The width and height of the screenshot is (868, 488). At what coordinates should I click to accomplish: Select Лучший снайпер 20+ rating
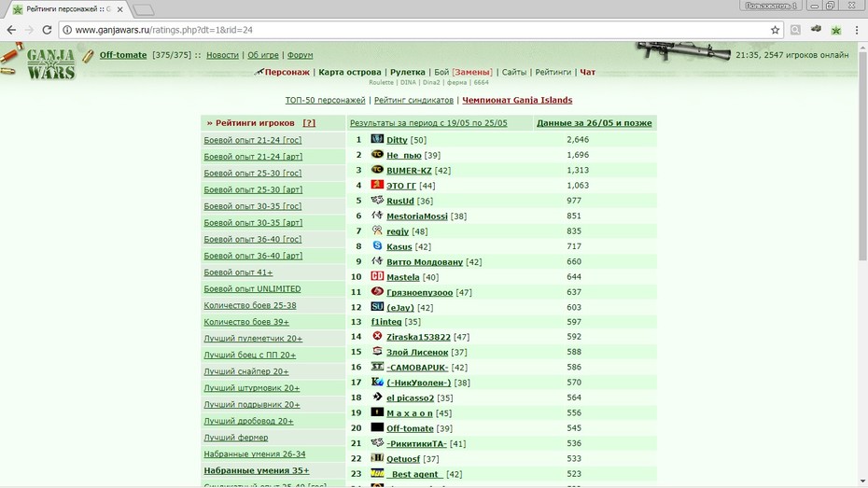click(x=245, y=371)
